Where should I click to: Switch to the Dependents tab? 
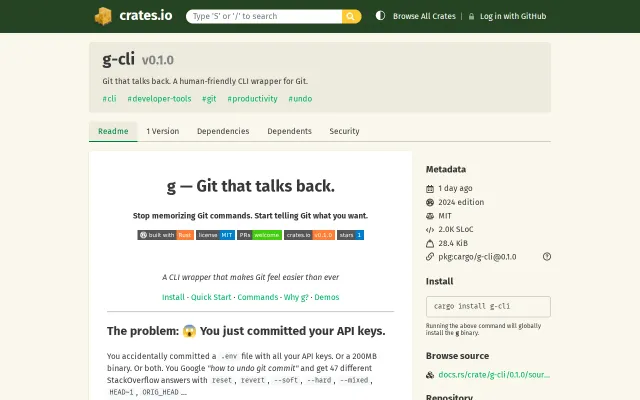pos(289,131)
